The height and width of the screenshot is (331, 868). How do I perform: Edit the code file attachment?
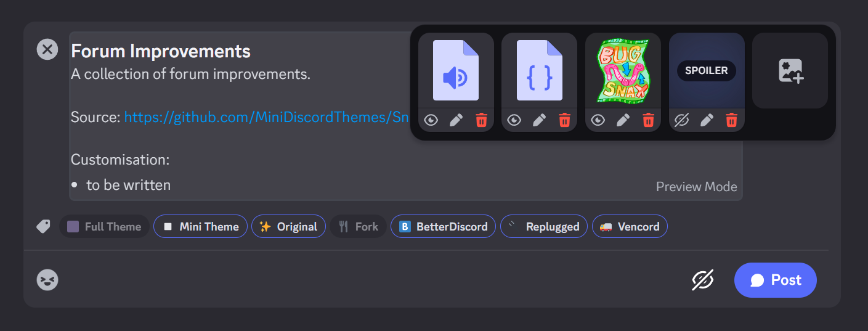(540, 120)
